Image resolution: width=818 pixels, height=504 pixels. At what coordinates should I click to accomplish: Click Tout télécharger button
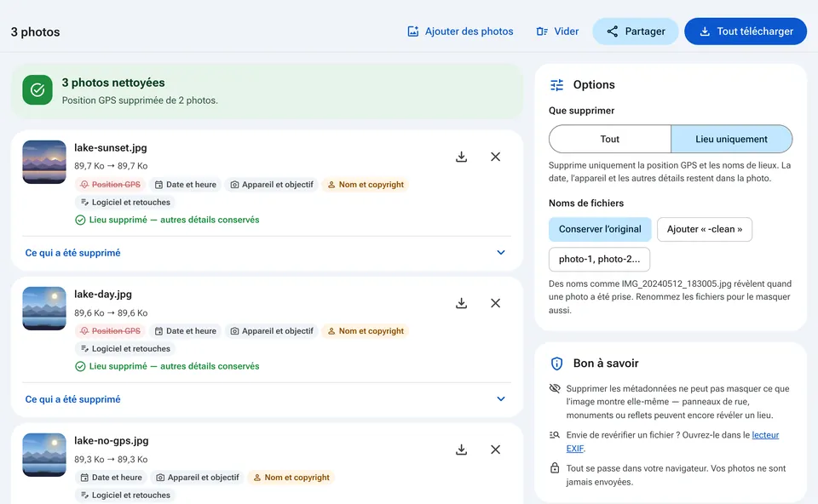(x=746, y=31)
